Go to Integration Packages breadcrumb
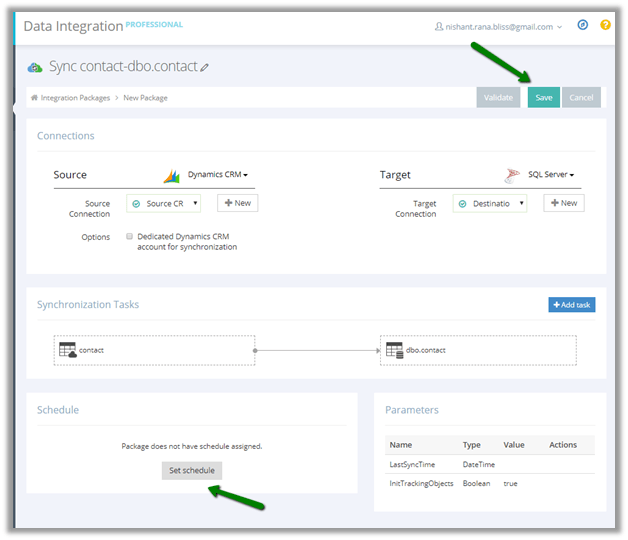This screenshot has height=540, width=628. [75, 98]
